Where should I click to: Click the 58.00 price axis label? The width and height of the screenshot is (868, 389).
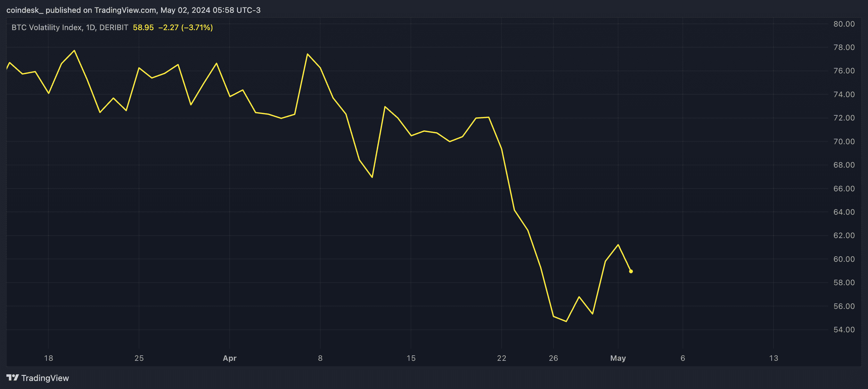pos(844,283)
